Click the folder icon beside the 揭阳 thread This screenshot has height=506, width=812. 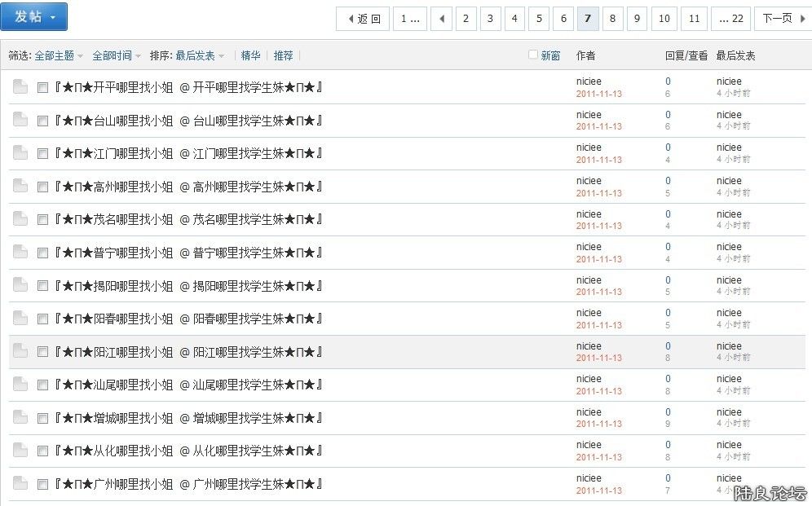[x=20, y=285]
